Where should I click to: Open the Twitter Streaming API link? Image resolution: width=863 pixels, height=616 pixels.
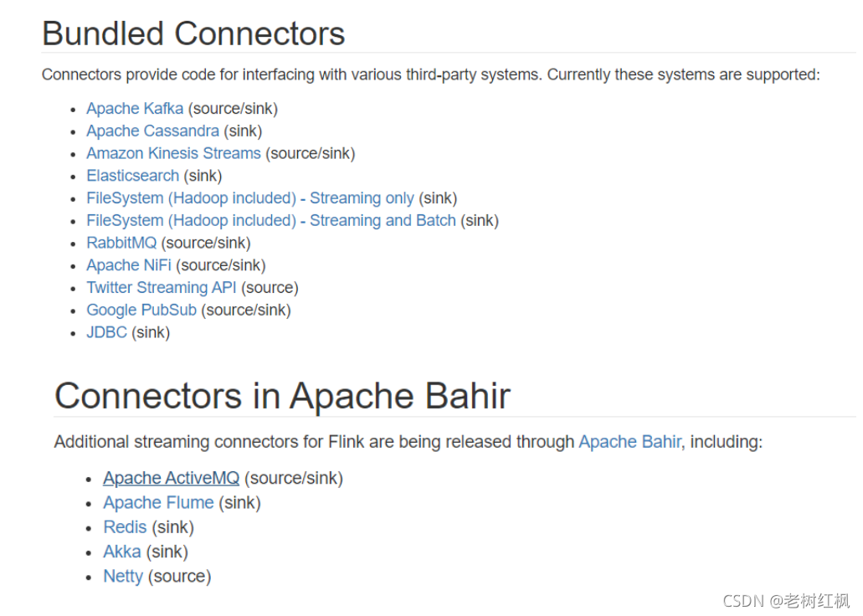pos(162,288)
